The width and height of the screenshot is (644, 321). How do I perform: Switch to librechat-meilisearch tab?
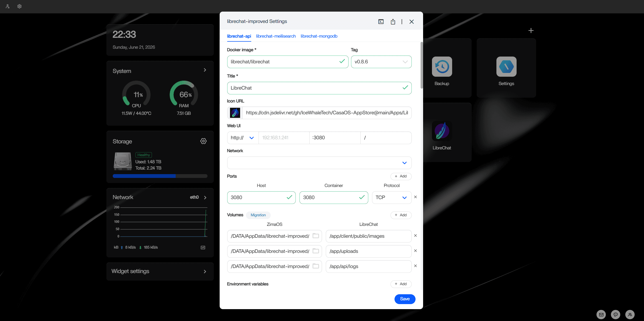click(276, 36)
